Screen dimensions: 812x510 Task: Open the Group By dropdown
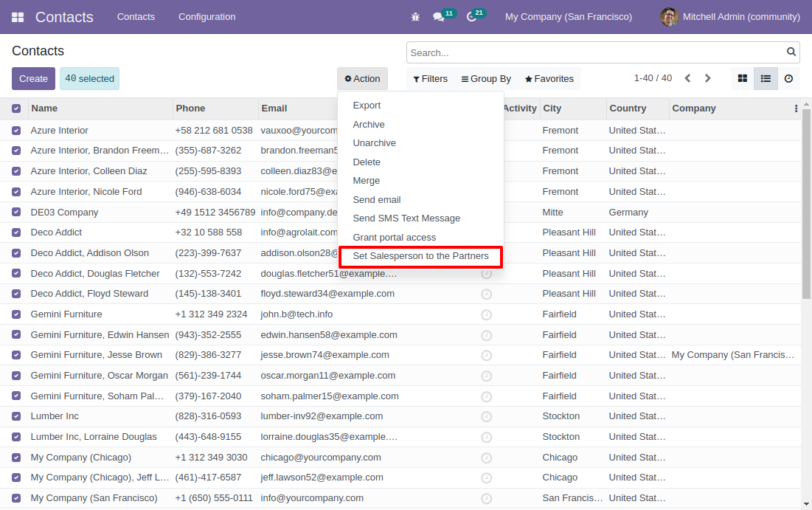click(486, 79)
